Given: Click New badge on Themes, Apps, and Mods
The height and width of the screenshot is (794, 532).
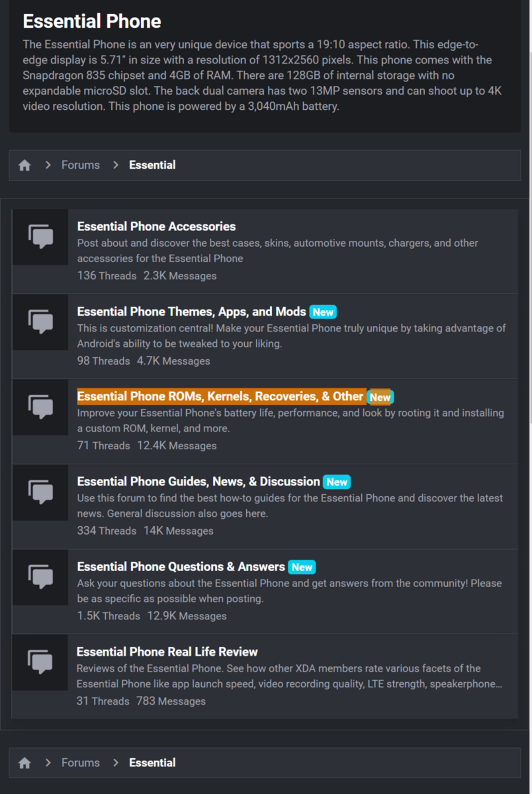Looking at the screenshot, I should (x=323, y=312).
